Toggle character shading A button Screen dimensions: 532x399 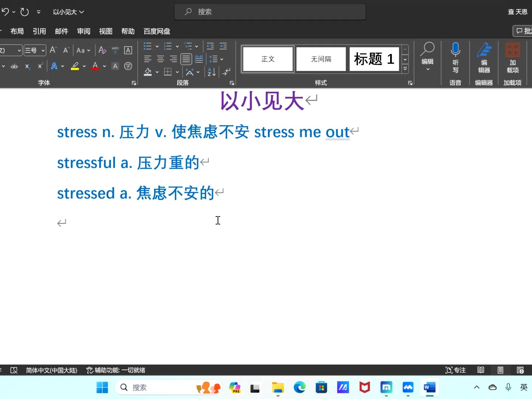tap(115, 66)
